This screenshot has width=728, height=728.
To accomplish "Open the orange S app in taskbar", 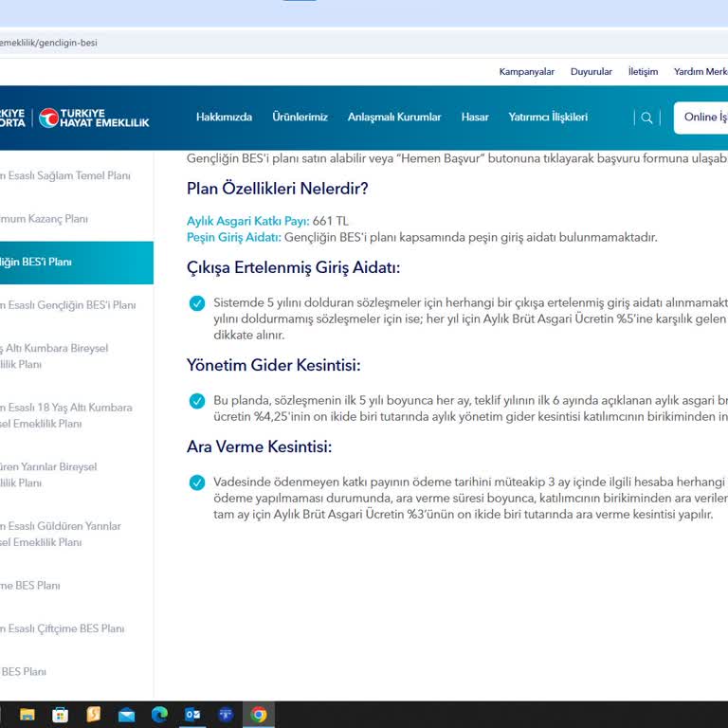I will point(93,714).
